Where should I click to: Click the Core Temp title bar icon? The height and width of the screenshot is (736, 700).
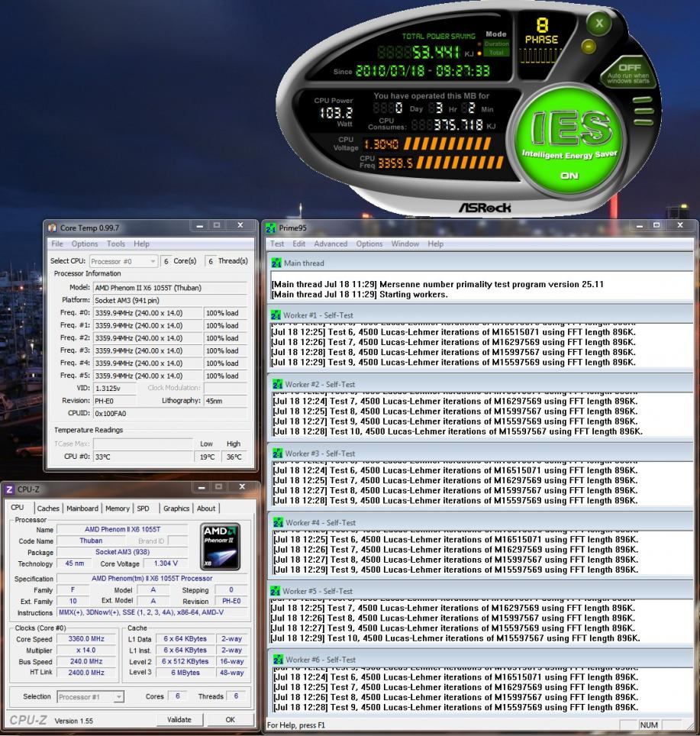[x=52, y=228]
